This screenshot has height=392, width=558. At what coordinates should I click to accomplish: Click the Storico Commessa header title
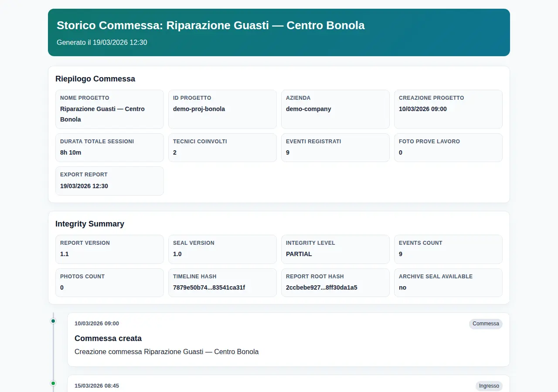(x=211, y=25)
